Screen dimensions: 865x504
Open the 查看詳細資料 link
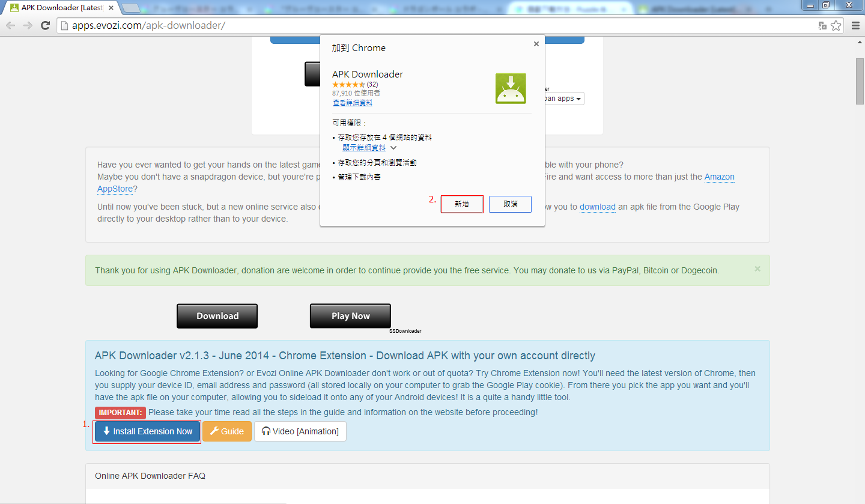click(x=352, y=103)
